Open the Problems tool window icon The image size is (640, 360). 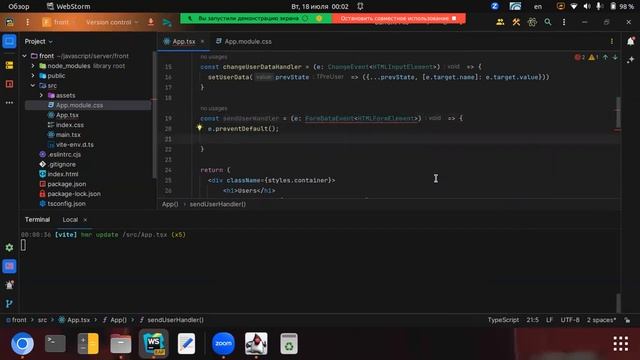click(9, 285)
